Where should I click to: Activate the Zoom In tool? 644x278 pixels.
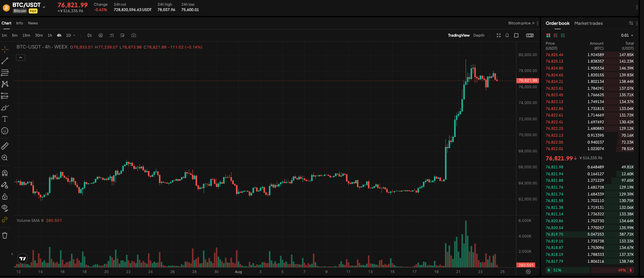point(5,158)
